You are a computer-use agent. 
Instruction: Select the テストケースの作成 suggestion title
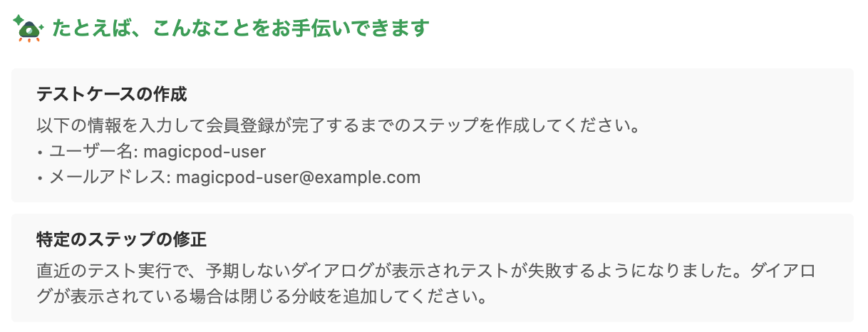[112, 93]
